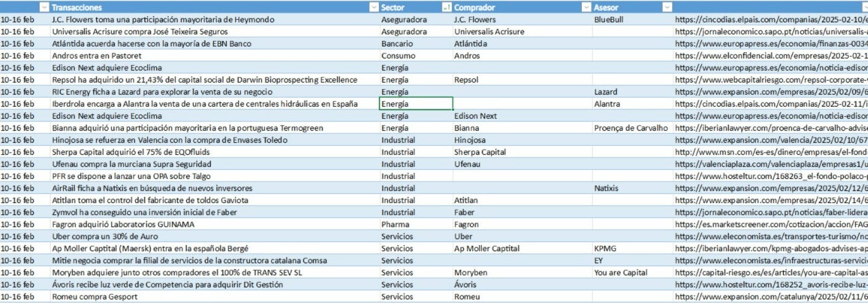Select the 'Alantra' Asesor cell
This screenshot has width=868, height=303.
tap(632, 104)
